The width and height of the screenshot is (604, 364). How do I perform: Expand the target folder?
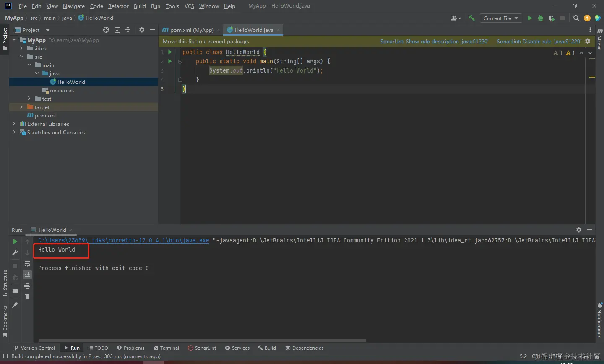point(21,107)
